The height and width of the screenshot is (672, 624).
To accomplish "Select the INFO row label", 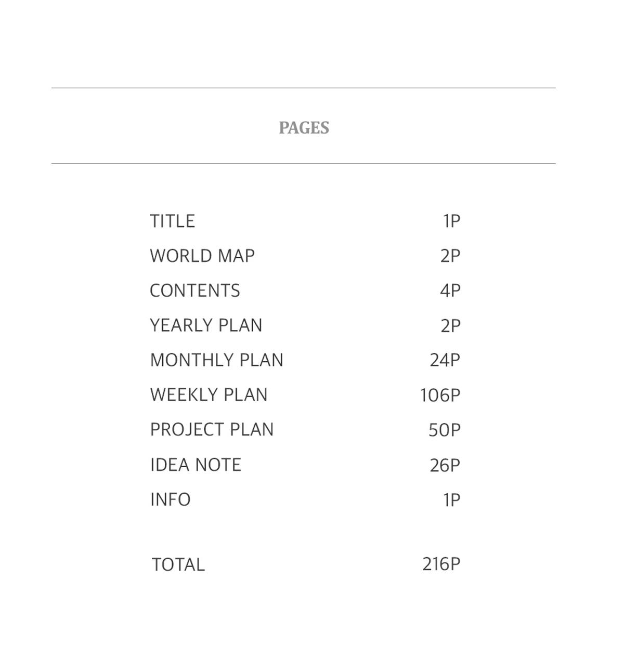I will point(170,499).
